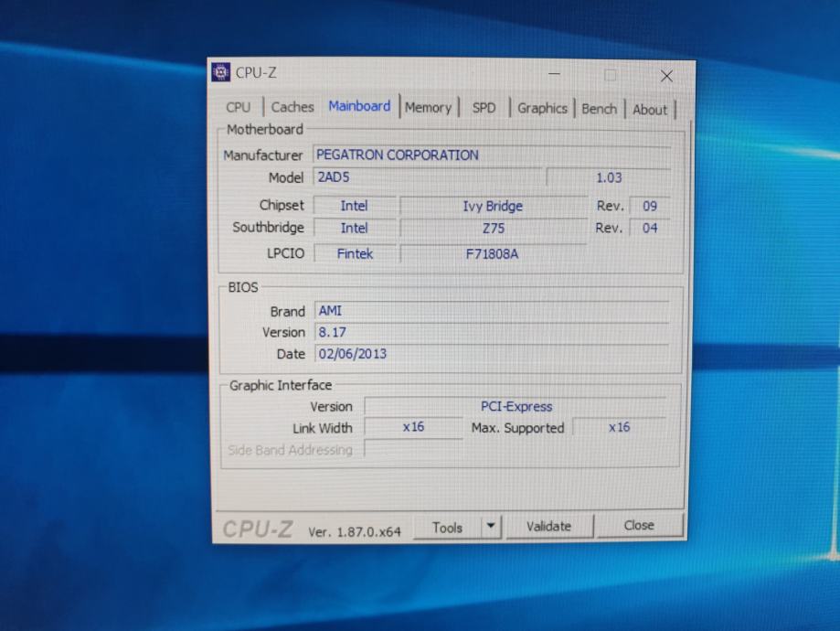Click the Southbridge Rev. 04 value
The image size is (840, 631).
650,229
